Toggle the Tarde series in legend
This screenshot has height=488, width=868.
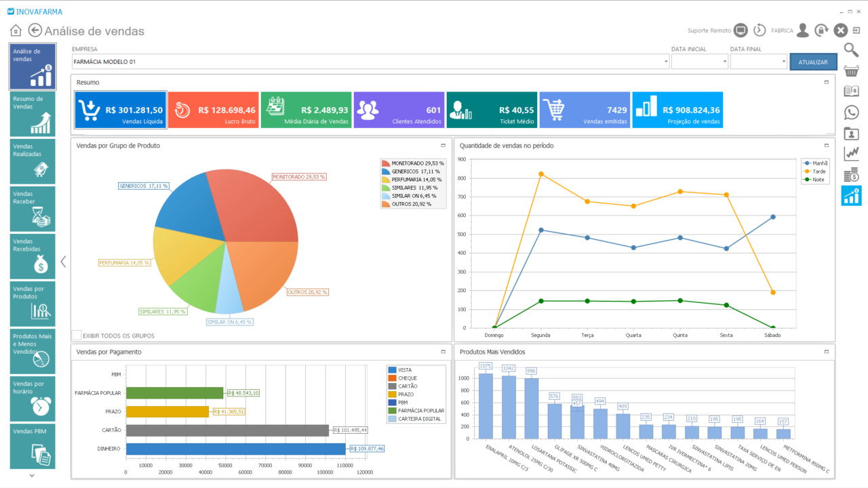click(x=814, y=171)
